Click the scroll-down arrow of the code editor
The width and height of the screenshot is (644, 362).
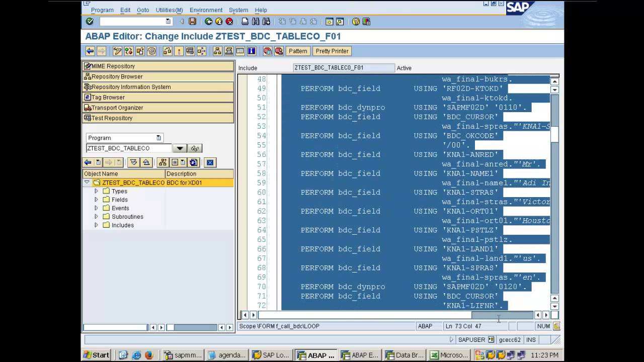(554, 306)
